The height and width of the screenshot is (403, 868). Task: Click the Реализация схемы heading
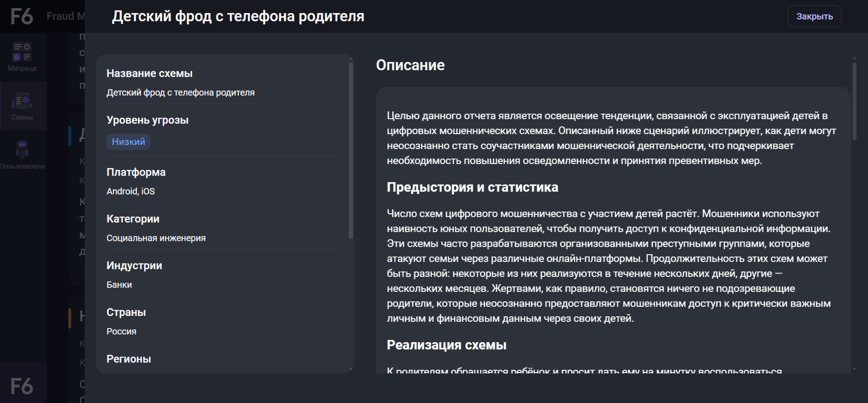(446, 345)
